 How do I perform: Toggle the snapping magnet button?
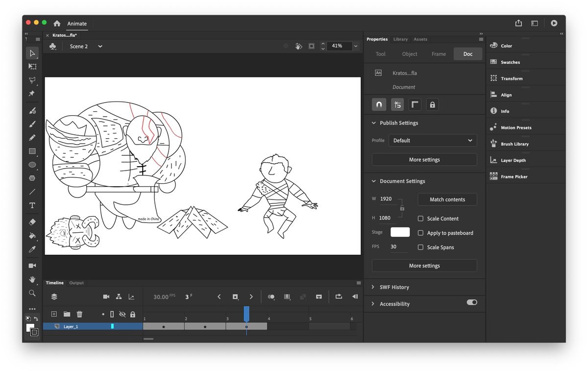(379, 104)
